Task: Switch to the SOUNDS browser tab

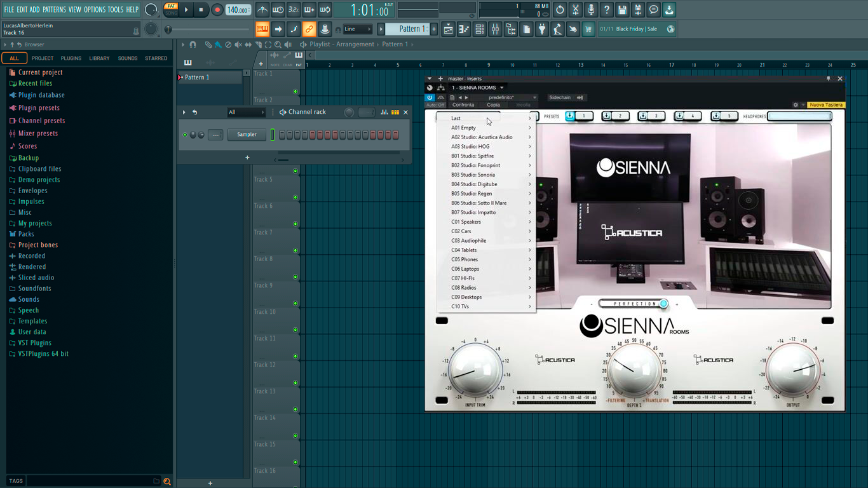Action: tap(128, 58)
